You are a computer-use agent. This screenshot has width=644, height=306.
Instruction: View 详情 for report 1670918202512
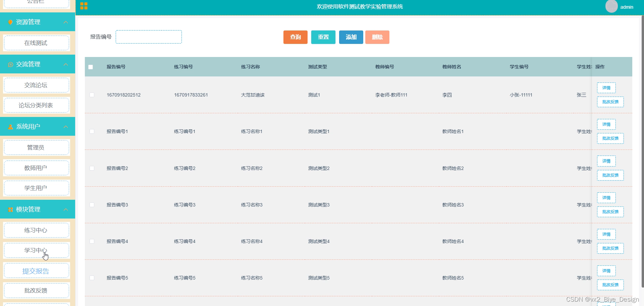click(606, 88)
